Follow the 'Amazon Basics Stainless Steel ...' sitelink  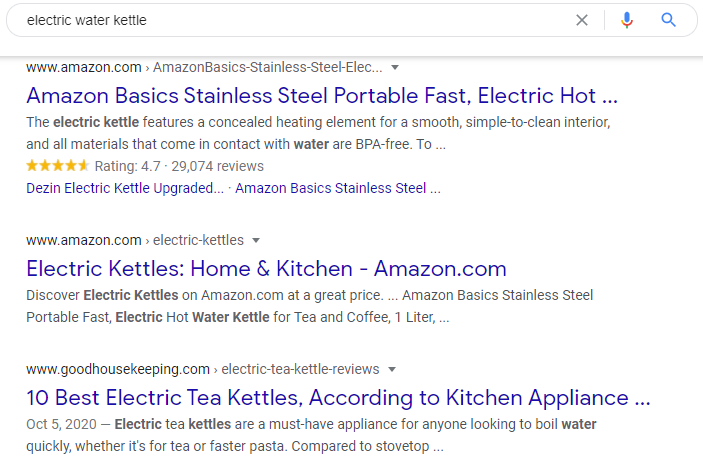pos(338,188)
